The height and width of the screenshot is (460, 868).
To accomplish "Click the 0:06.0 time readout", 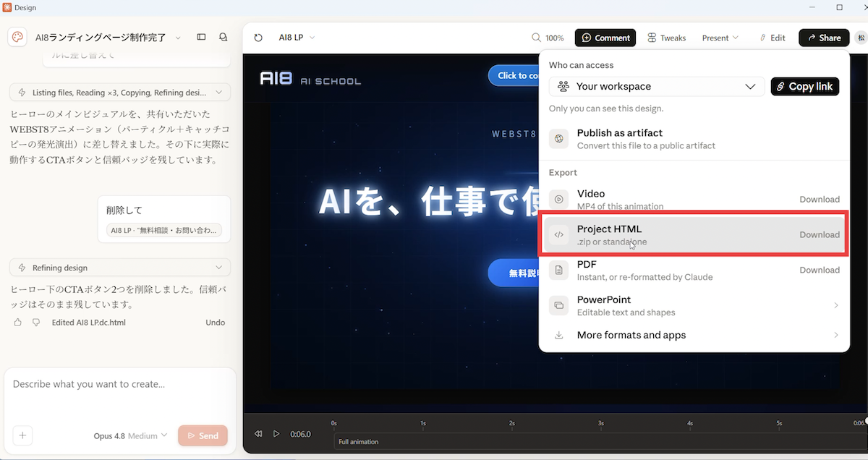I will pyautogui.click(x=301, y=434).
